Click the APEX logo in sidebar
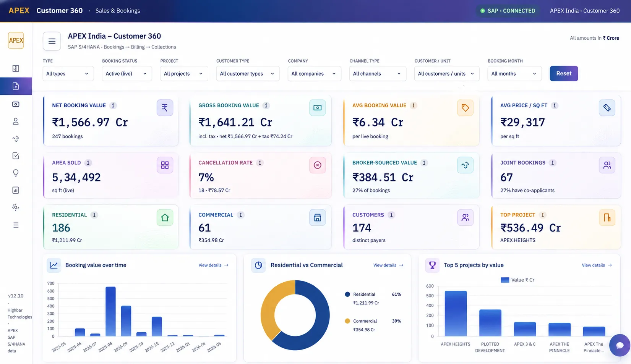The width and height of the screenshot is (631, 364). 16,40
